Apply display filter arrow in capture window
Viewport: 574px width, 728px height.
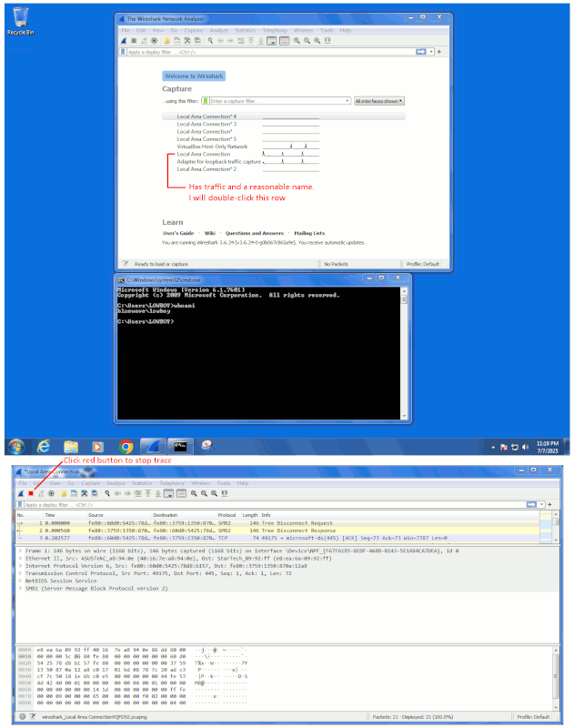coord(531,504)
